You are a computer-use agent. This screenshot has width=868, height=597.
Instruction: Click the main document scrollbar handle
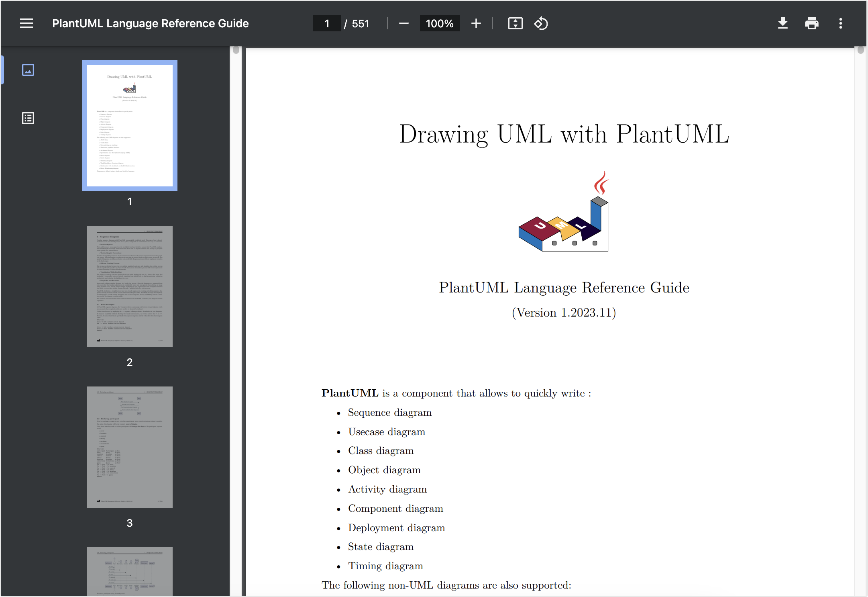[860, 50]
